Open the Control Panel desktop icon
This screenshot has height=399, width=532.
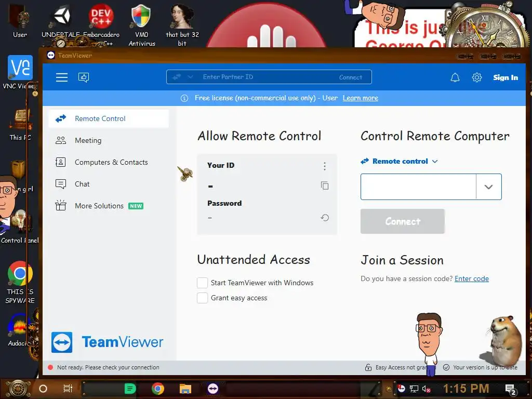(x=20, y=227)
